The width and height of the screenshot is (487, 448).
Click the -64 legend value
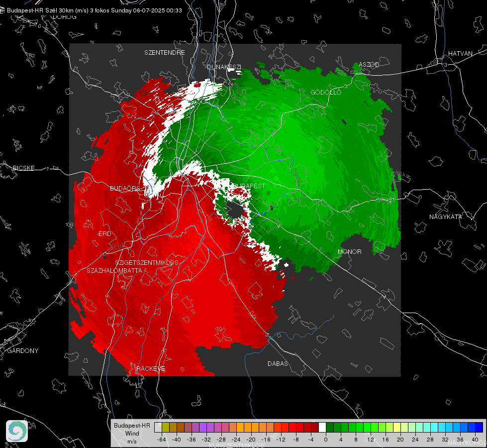click(162, 440)
